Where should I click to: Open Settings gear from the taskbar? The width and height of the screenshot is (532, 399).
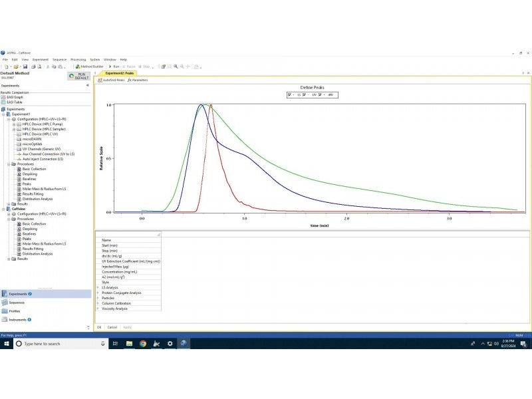click(x=170, y=344)
